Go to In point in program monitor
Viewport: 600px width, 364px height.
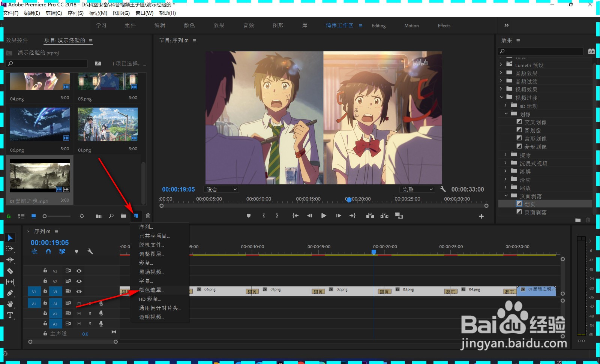295,216
